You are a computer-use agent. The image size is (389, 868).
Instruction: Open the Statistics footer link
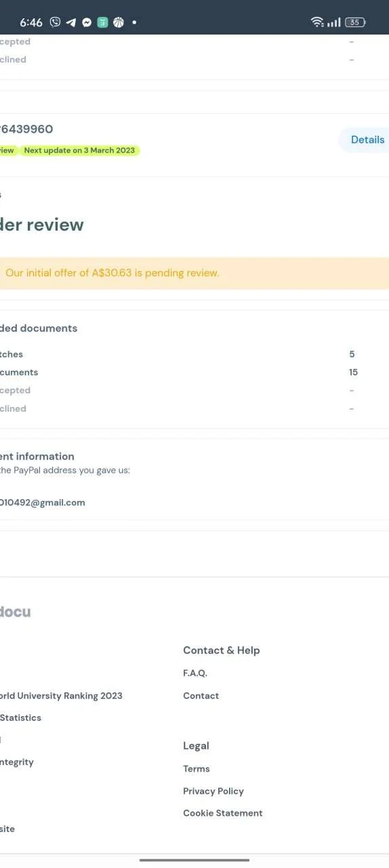[20, 717]
